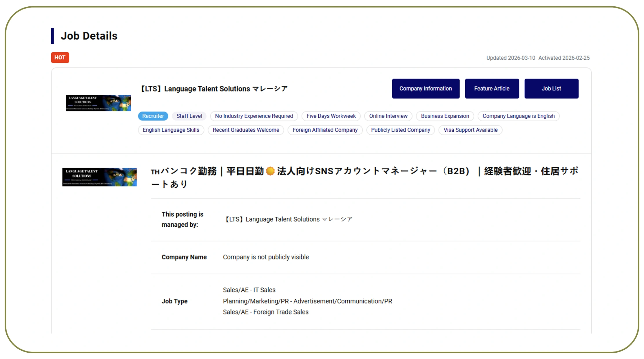Open the Feature Article page
Viewport: 644px width, 359px height.
point(492,89)
